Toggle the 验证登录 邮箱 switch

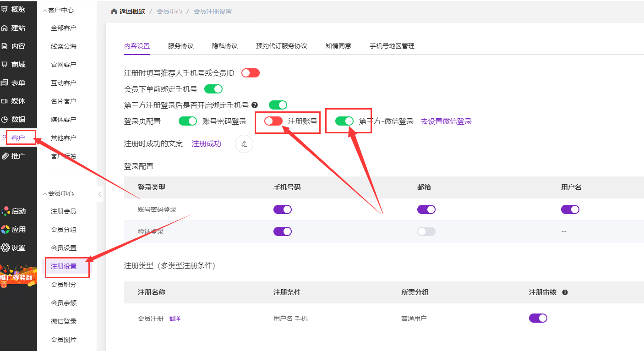tap(426, 231)
